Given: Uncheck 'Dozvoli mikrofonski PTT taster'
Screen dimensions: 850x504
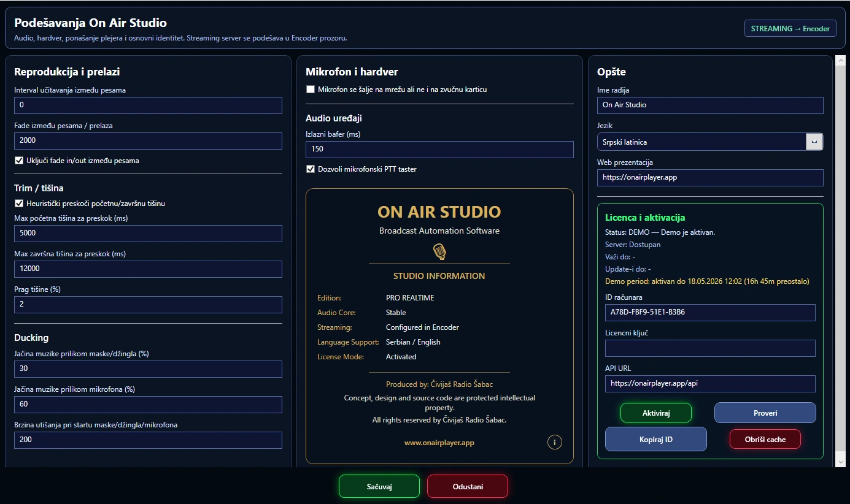Looking at the screenshot, I should pyautogui.click(x=311, y=169).
